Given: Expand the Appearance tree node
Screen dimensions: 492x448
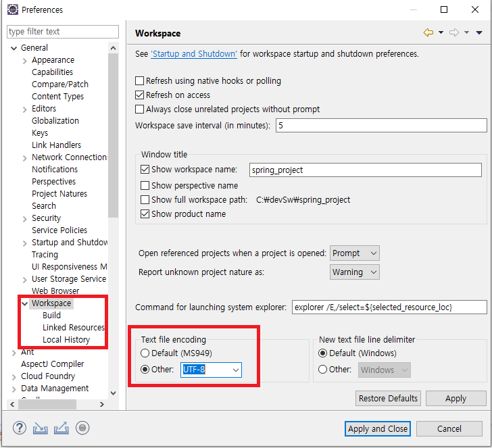Looking at the screenshot, I should click(x=25, y=61).
